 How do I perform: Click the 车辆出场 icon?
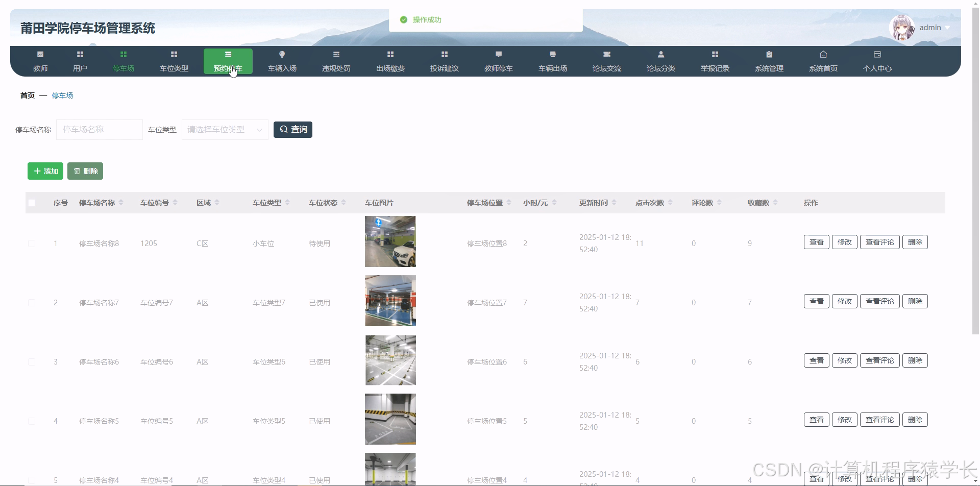pyautogui.click(x=553, y=54)
